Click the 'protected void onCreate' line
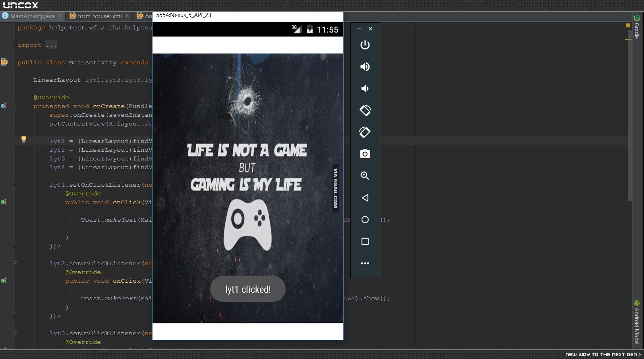This screenshot has width=644, height=359. [x=93, y=106]
